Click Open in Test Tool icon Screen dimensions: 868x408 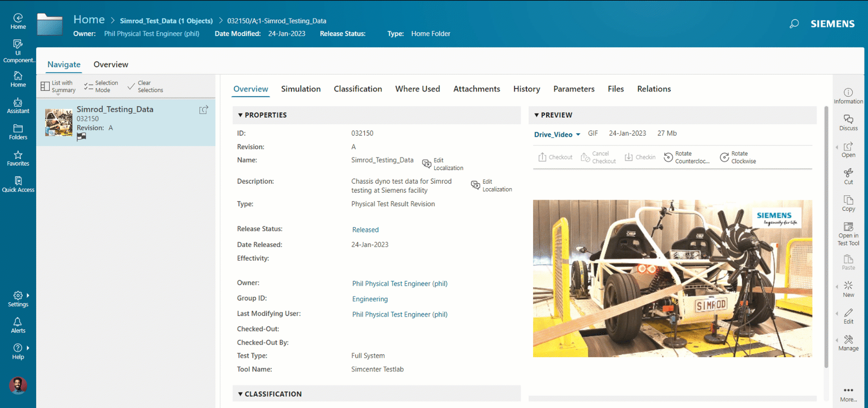click(x=848, y=233)
